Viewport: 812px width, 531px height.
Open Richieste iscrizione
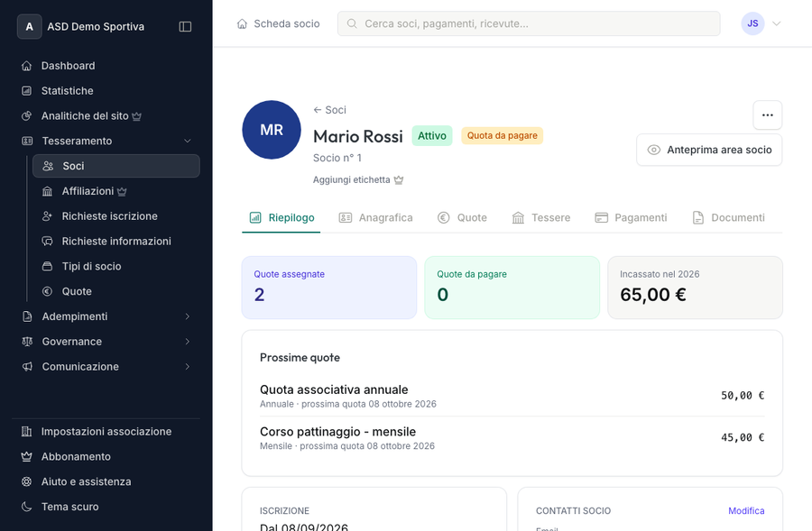(116, 216)
